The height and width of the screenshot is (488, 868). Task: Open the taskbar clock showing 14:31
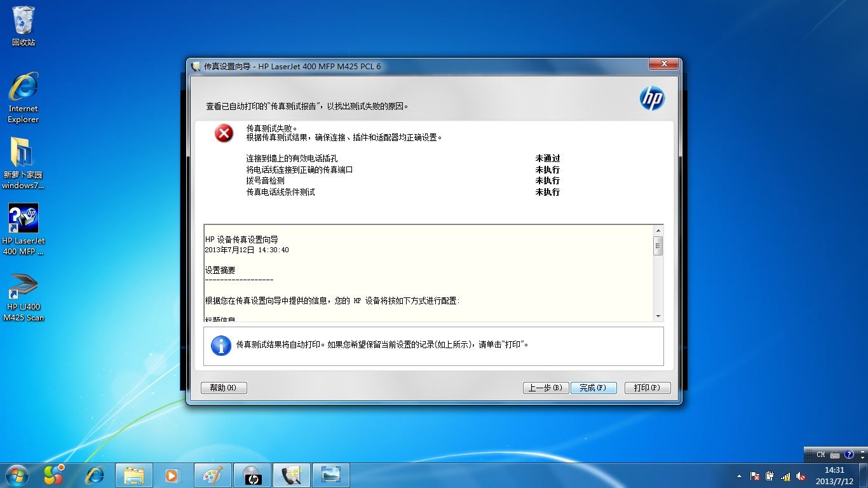click(834, 475)
